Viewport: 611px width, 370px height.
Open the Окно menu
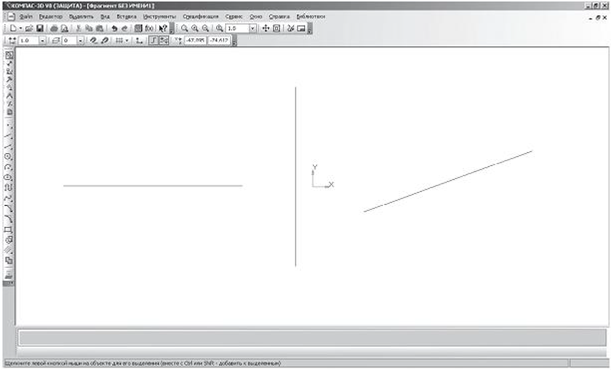[x=256, y=17]
